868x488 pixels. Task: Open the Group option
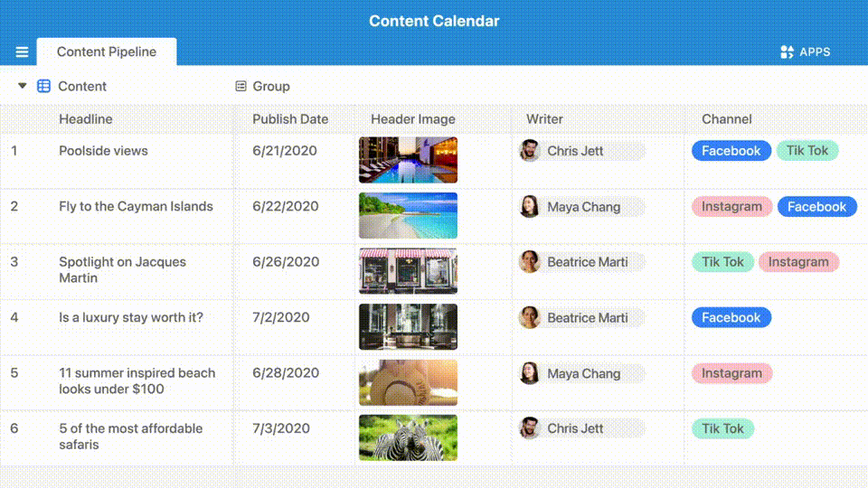(270, 87)
